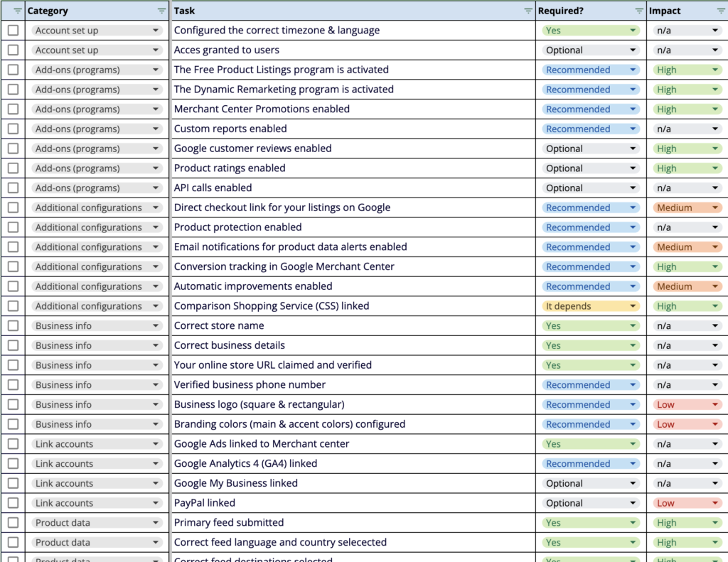The height and width of the screenshot is (562, 728).
Task: Open Medium impact dropdown for Automatic improvements
Action: [x=714, y=286]
